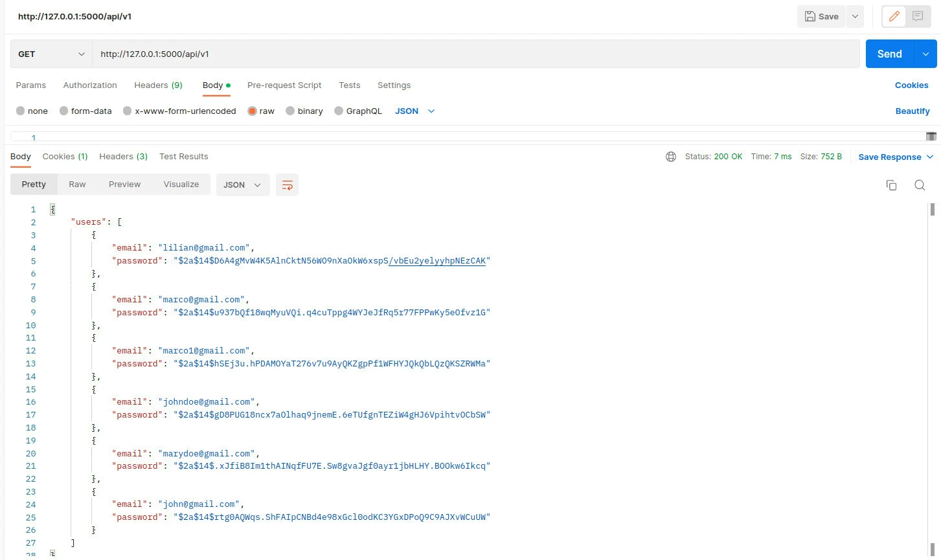This screenshot has width=941, height=560.
Task: Open the response JSON format dropdown
Action: pos(242,185)
